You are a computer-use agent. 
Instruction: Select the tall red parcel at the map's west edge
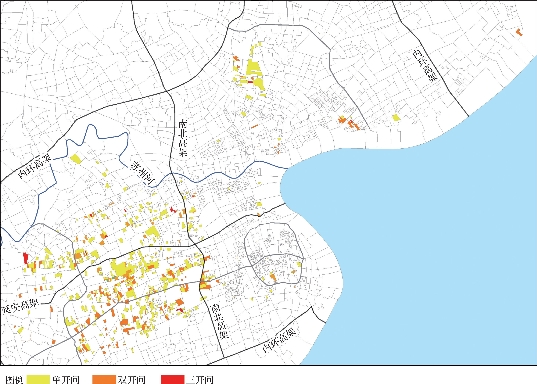click(25, 258)
